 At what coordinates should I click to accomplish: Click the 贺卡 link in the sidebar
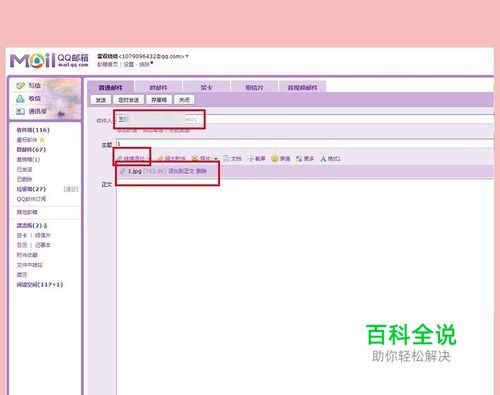pyautogui.click(x=22, y=235)
